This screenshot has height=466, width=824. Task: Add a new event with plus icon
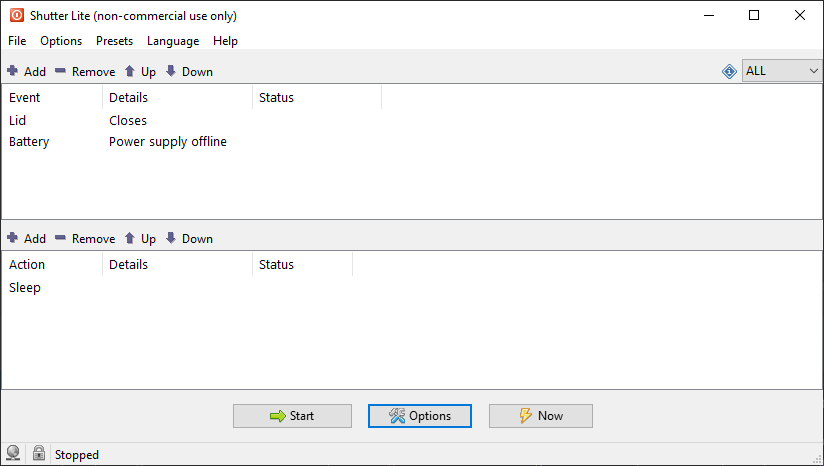(x=26, y=71)
